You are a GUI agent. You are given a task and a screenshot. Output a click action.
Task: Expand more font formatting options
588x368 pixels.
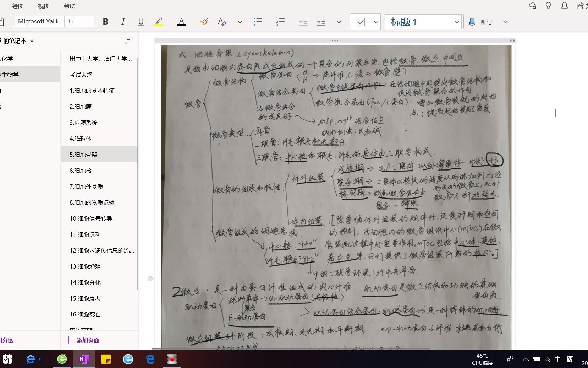pyautogui.click(x=240, y=22)
